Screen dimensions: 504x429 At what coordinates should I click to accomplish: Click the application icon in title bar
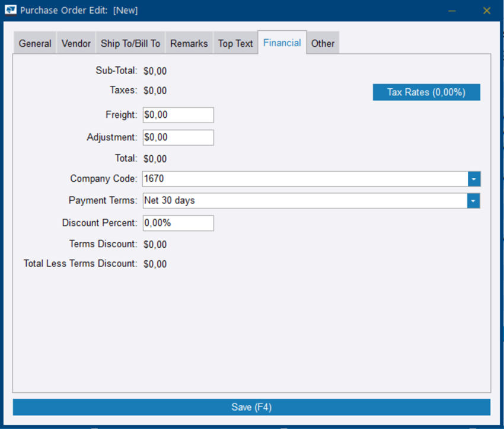(x=10, y=10)
